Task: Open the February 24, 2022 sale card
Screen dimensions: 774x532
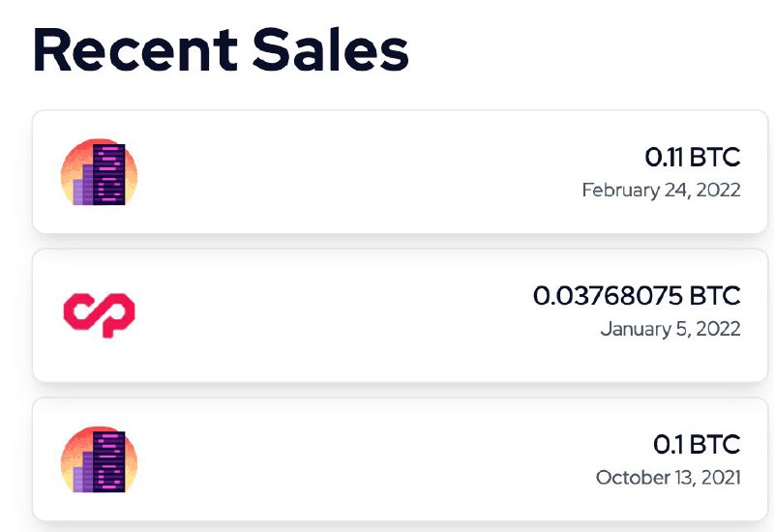Action: point(401,172)
